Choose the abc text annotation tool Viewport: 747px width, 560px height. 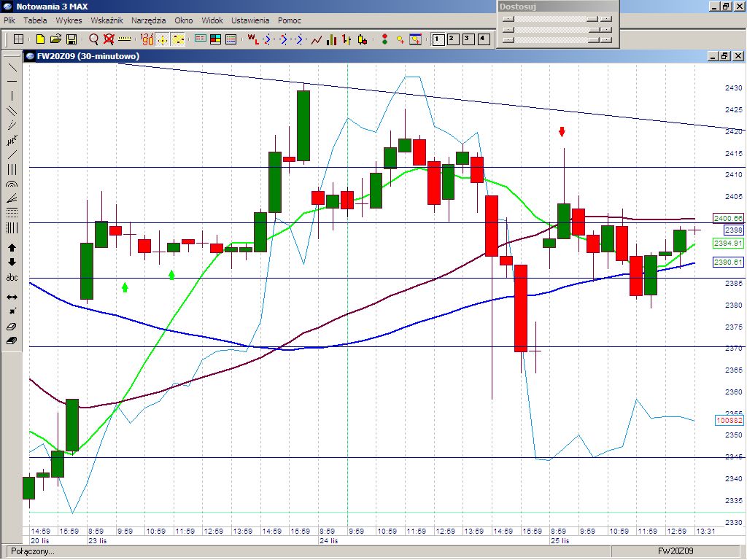(12, 277)
